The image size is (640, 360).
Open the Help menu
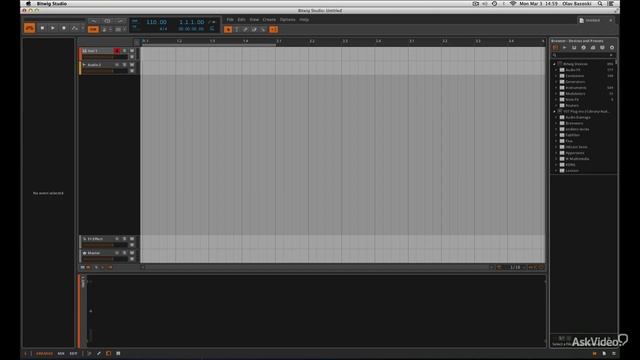(304, 20)
